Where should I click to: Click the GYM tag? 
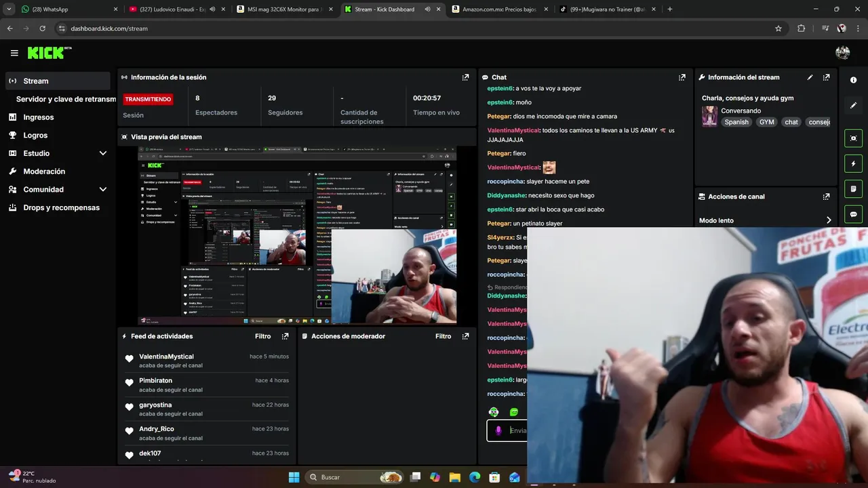click(766, 122)
